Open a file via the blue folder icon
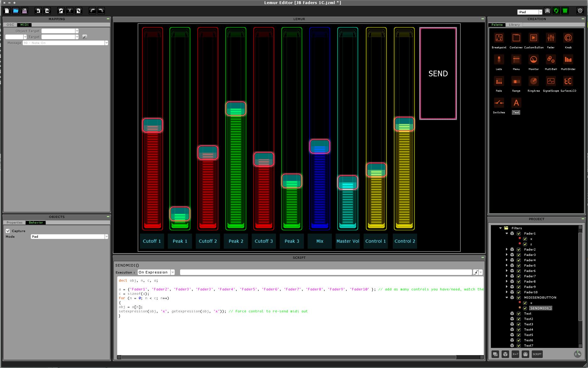This screenshot has width=588, height=368. [16, 11]
